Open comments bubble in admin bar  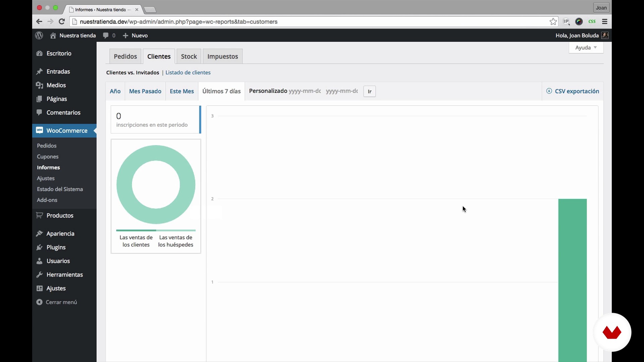tap(109, 36)
